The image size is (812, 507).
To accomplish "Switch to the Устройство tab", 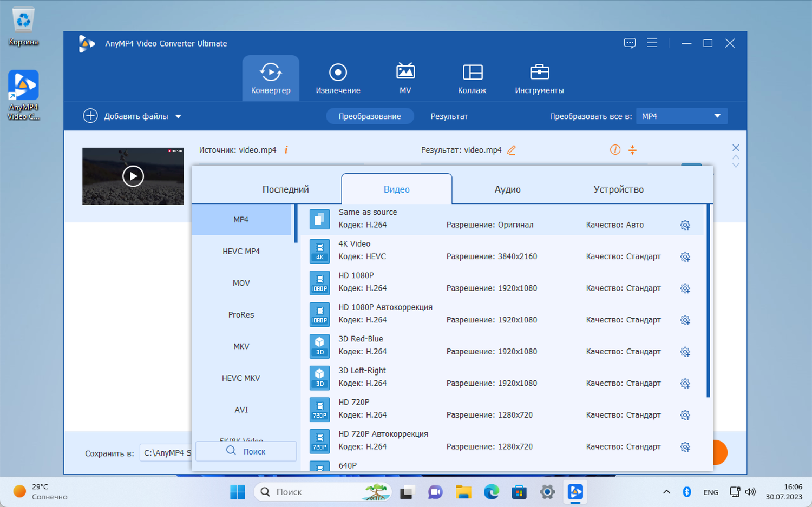I will pos(618,189).
